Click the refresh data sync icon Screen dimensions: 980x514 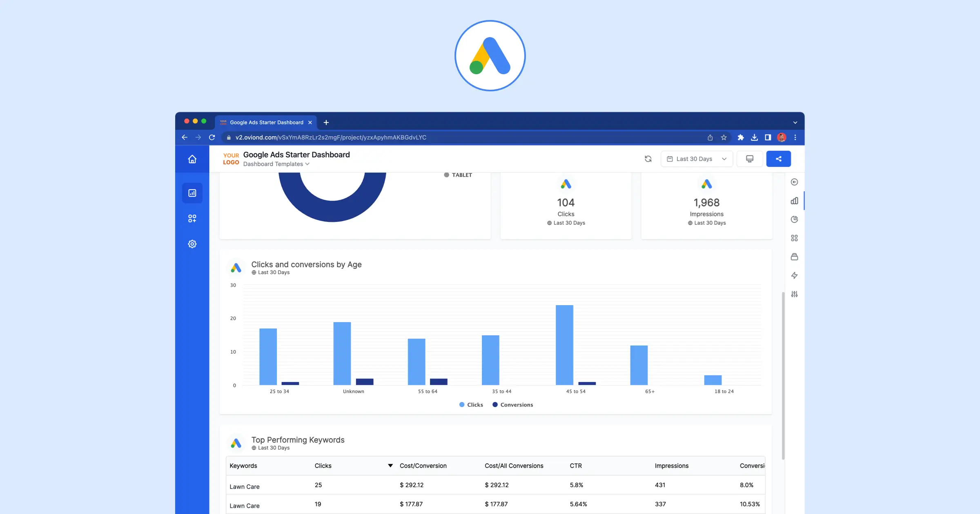(648, 159)
